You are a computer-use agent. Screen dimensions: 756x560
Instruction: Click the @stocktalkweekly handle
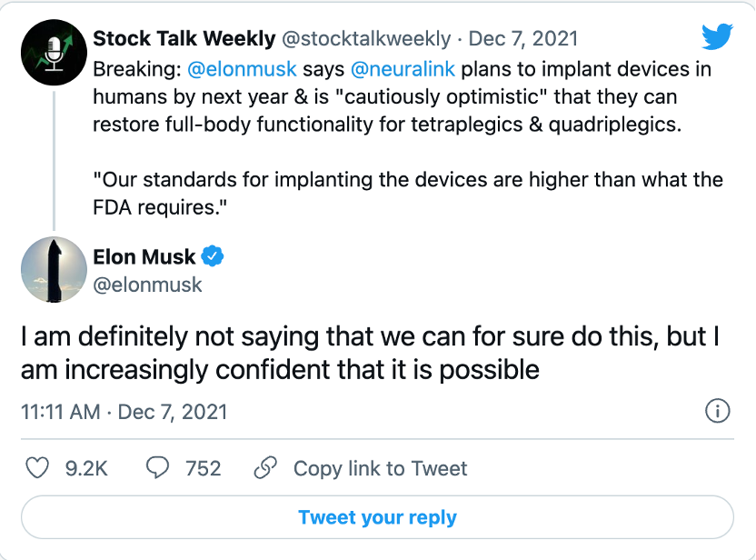coord(366,39)
